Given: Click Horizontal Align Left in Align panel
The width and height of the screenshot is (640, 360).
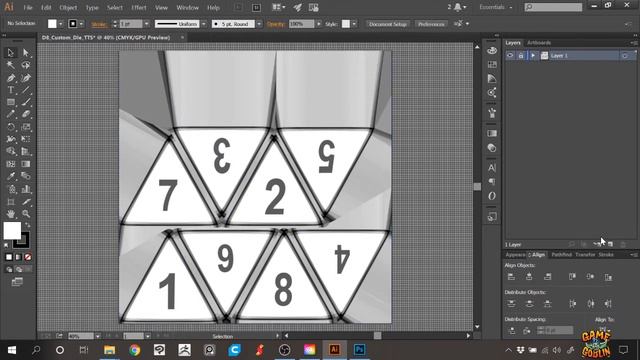Looking at the screenshot, I should coord(511,277).
